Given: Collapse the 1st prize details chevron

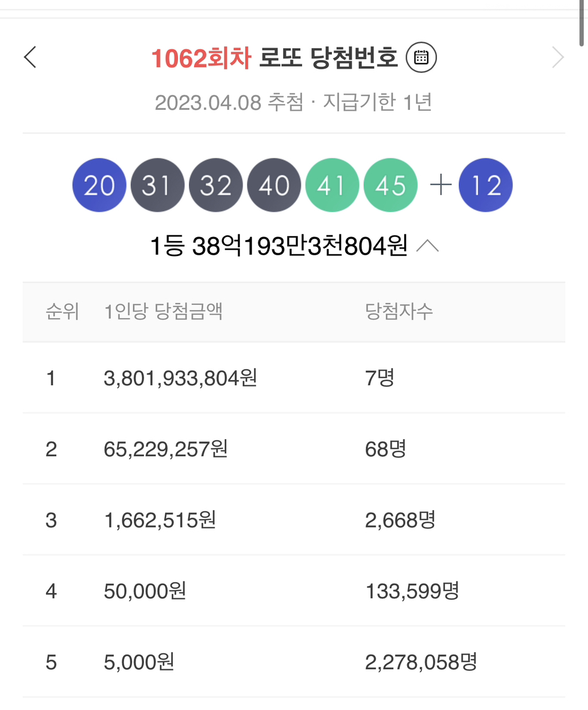Looking at the screenshot, I should (x=427, y=246).
